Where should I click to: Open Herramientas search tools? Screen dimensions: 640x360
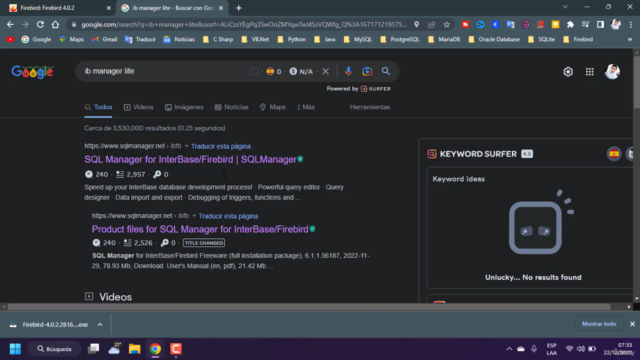(370, 107)
